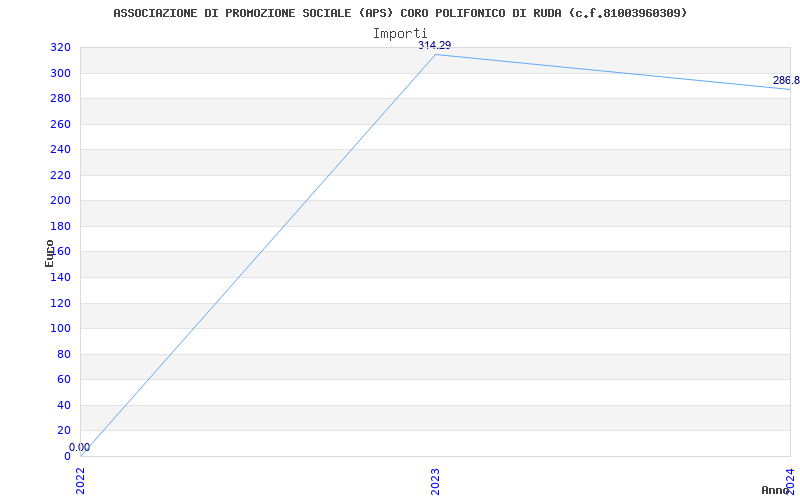800x500 pixels.
Task: Click the 200 y-axis tick label
Action: coord(60,201)
